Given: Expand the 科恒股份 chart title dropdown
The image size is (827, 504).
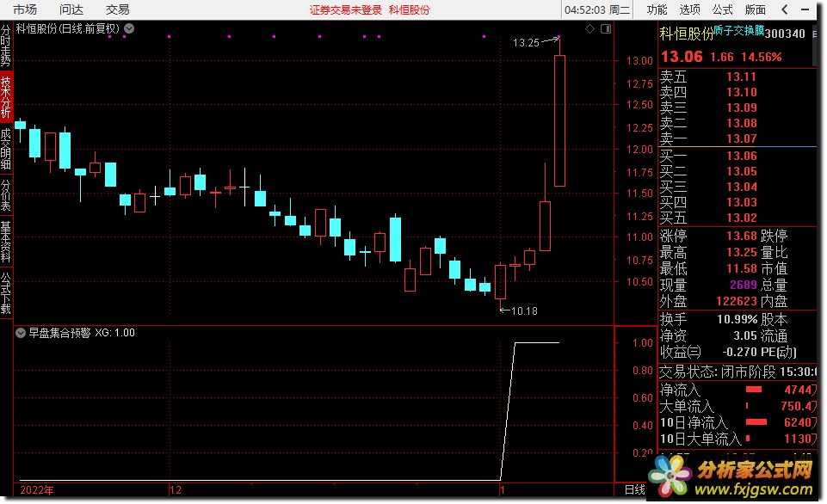Looking at the screenshot, I should point(129,28).
